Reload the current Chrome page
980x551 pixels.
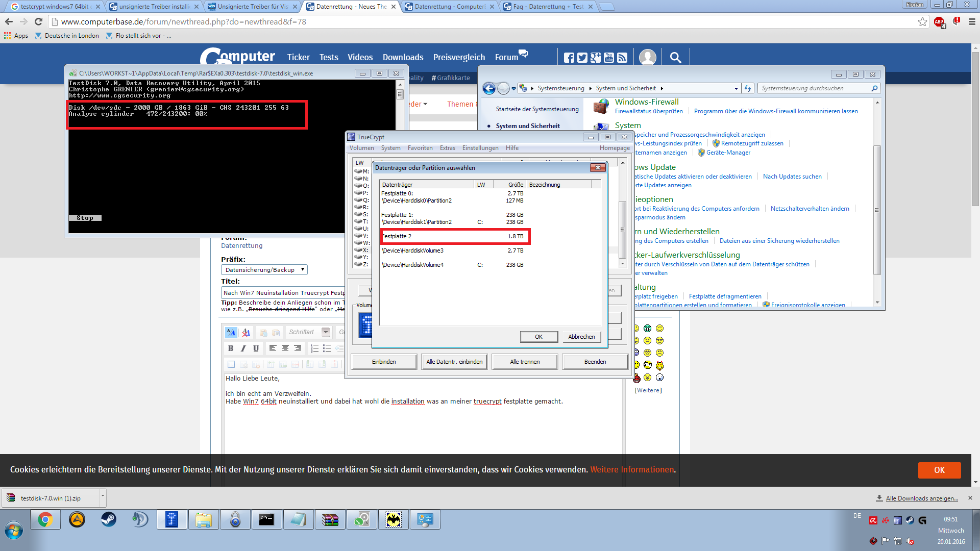point(38,22)
